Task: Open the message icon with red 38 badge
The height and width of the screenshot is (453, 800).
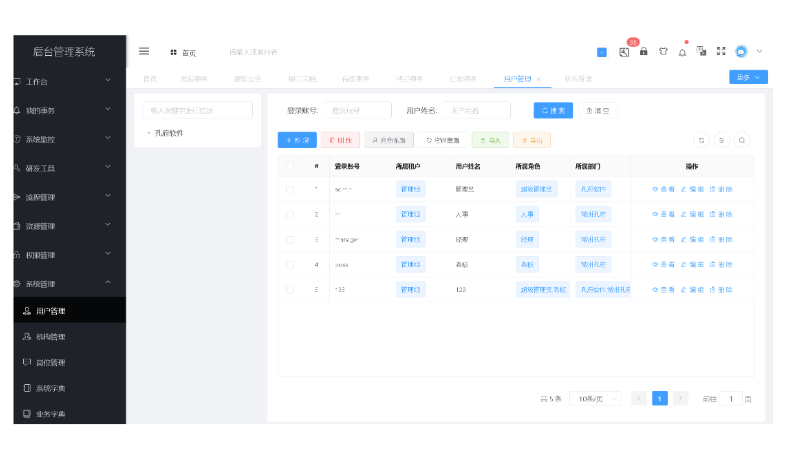Action: coord(624,52)
